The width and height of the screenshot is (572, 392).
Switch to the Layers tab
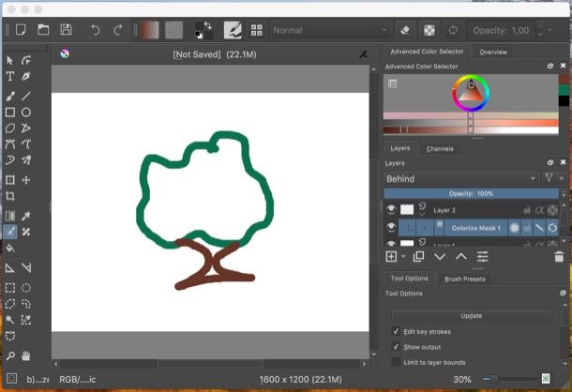pyautogui.click(x=400, y=148)
